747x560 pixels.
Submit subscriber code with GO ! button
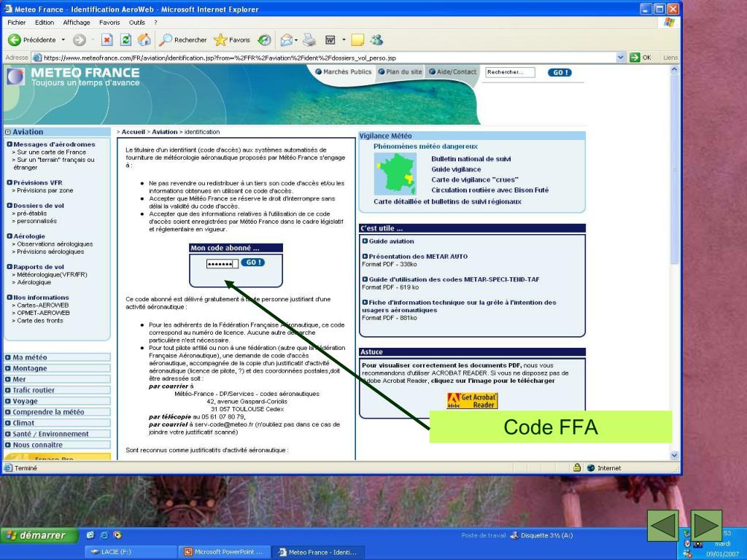coord(252,262)
